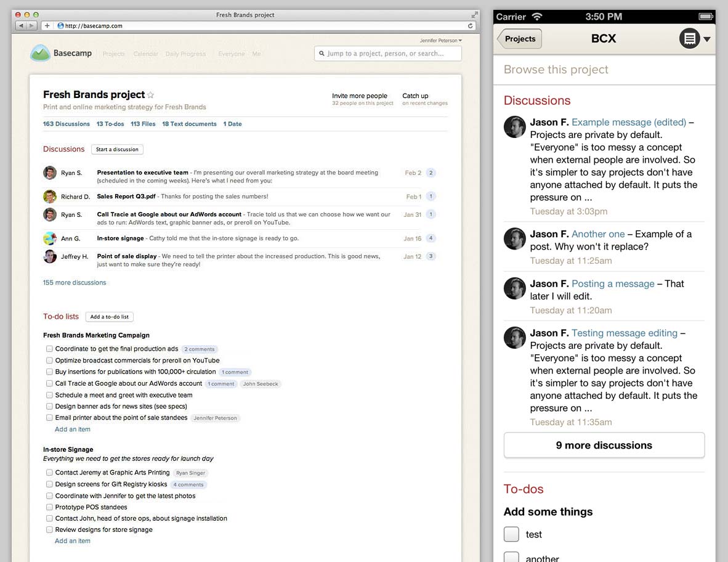Tap Jason F. avatar on Posting a message
The width and height of the screenshot is (728, 562).
515,288
